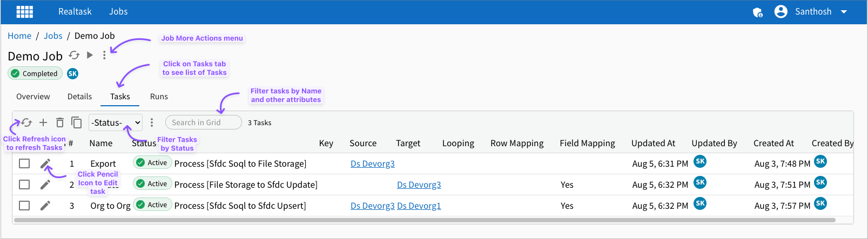Click the copy tasks icon
The width and height of the screenshot is (868, 239).
coord(77,122)
